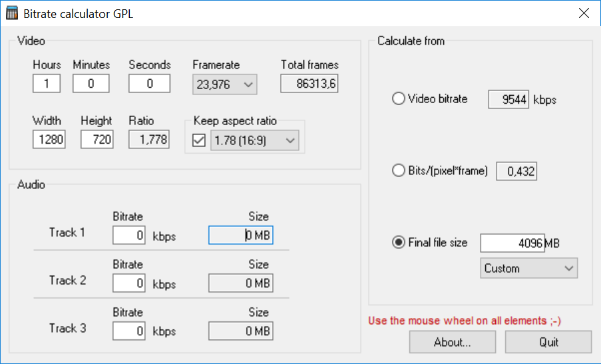Toggle the Keep aspect ratio checkbox

coord(198,140)
